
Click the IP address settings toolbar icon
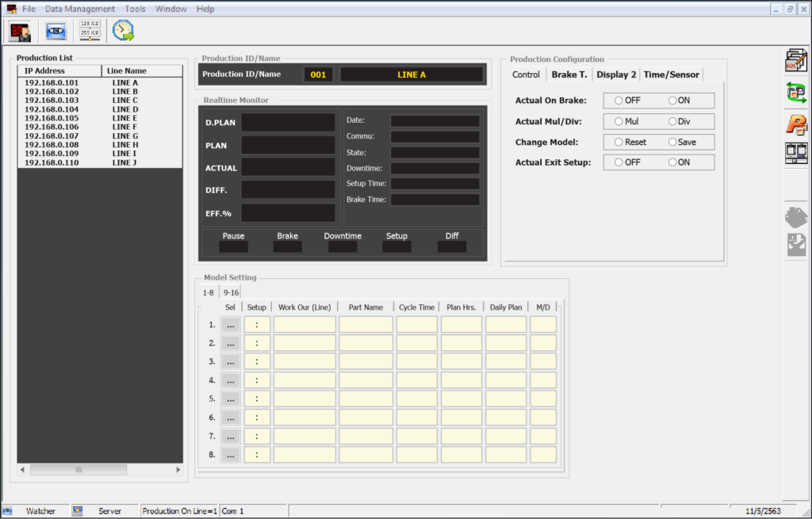coord(90,31)
